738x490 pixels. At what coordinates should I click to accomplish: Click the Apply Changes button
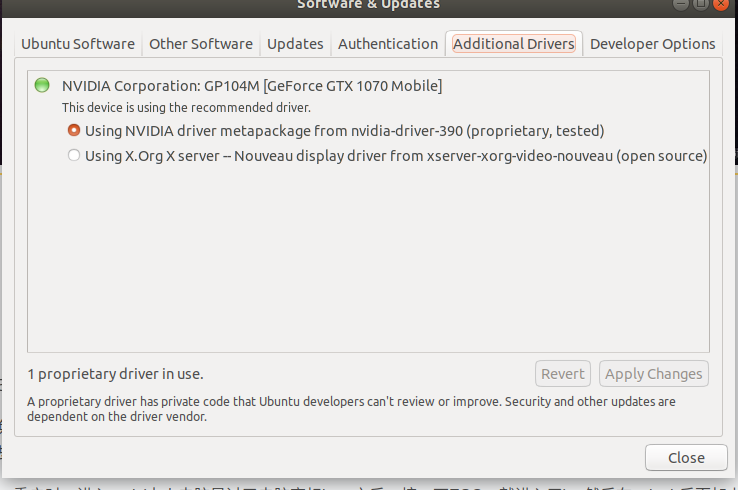[653, 374]
